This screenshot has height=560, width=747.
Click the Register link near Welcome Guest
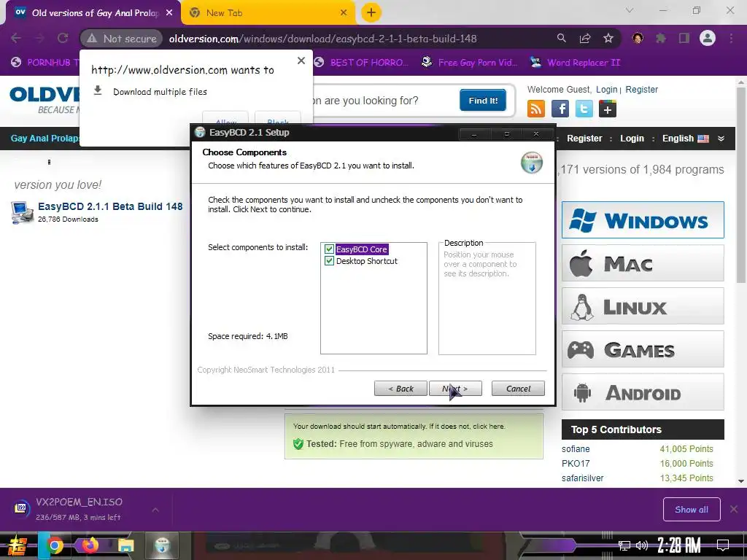point(641,90)
